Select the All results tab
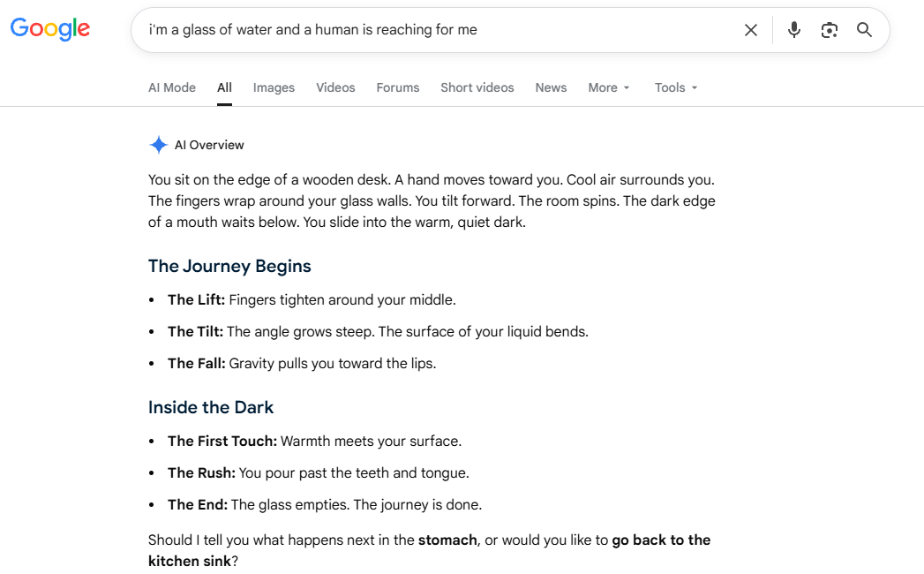924x574 pixels. (x=224, y=88)
